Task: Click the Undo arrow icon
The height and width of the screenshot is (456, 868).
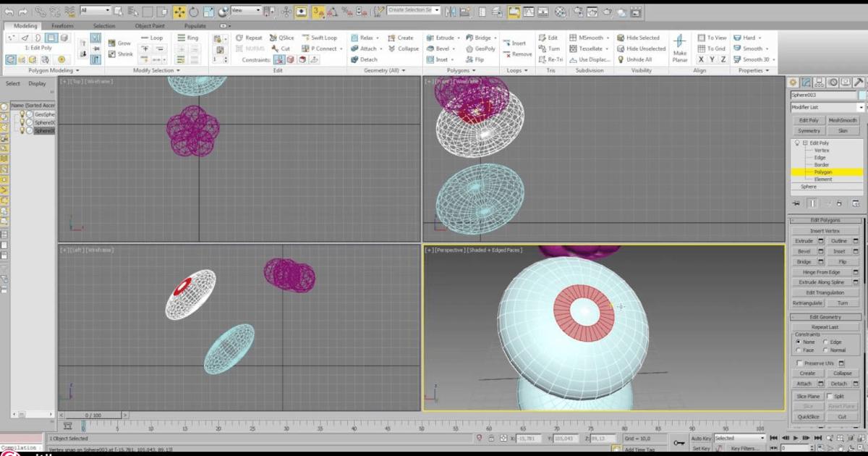Action: 9,12
